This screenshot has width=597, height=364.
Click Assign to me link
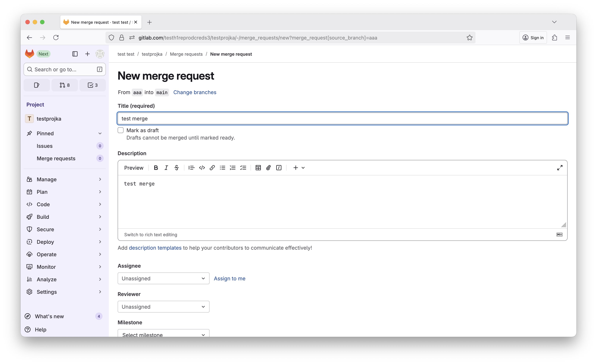click(229, 279)
